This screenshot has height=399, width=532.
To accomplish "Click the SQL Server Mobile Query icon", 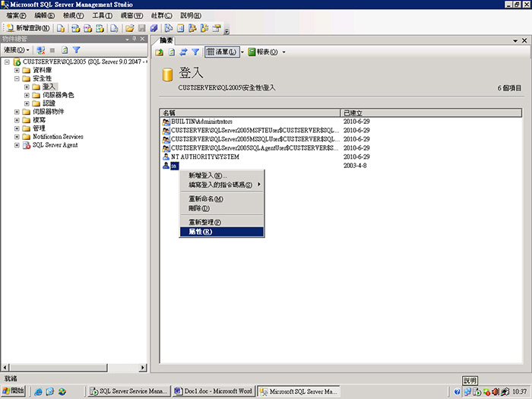I will click(114, 28).
